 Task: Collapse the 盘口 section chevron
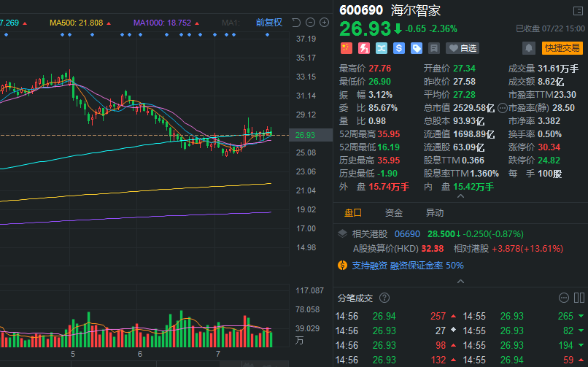461,282
